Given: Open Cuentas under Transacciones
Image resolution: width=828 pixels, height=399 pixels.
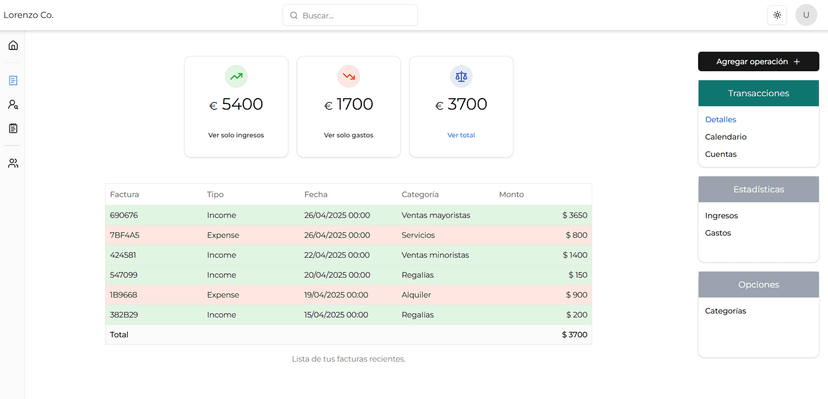Looking at the screenshot, I should click(720, 154).
